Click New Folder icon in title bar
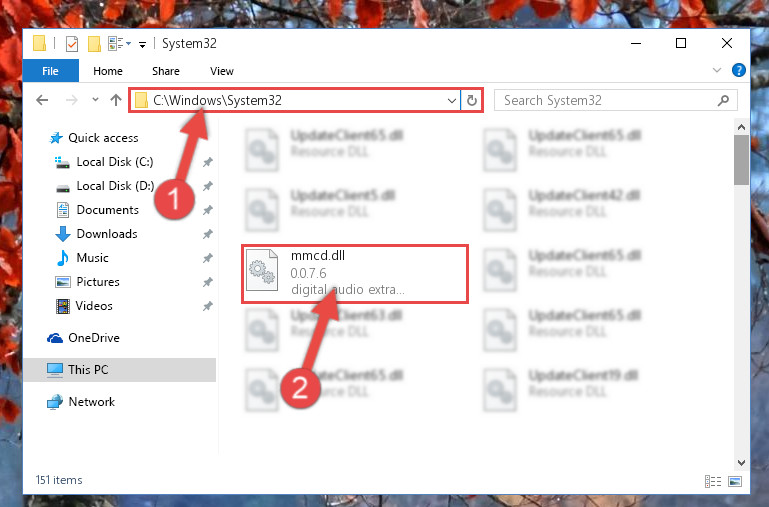Viewport: 769px width, 507px height. [94, 44]
